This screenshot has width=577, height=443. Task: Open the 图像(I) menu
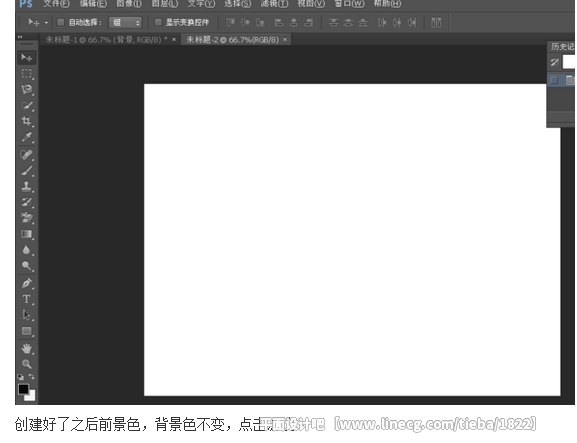point(129,4)
